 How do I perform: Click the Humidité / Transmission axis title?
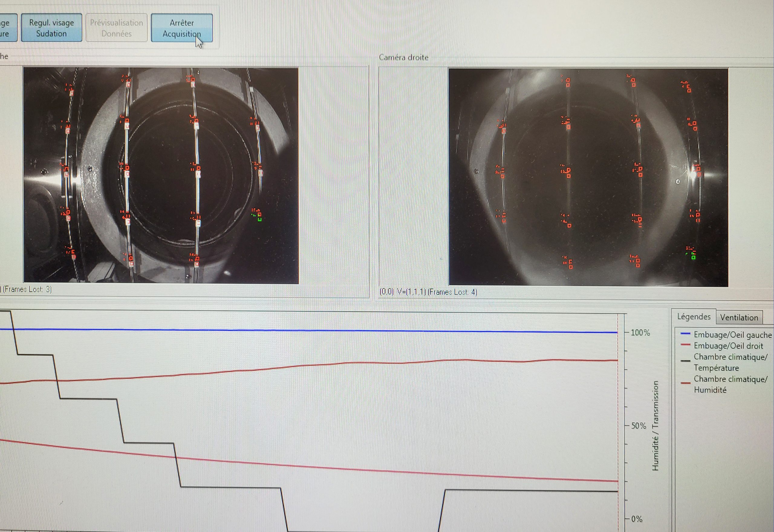pos(655,426)
